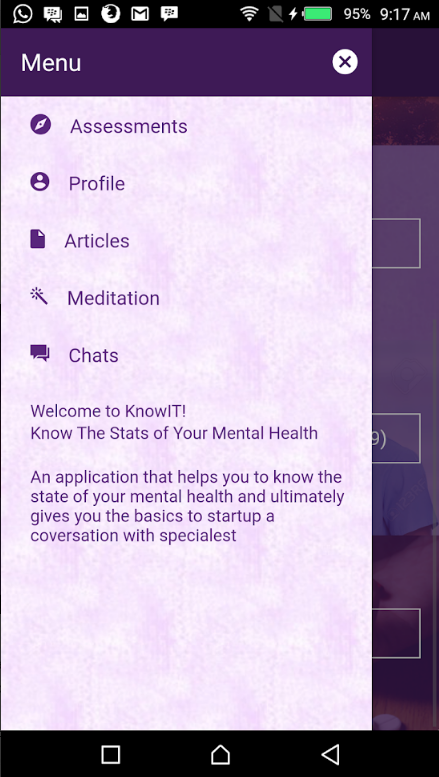Tap the Android back navigation button
The height and width of the screenshot is (777, 439).
coord(330,754)
